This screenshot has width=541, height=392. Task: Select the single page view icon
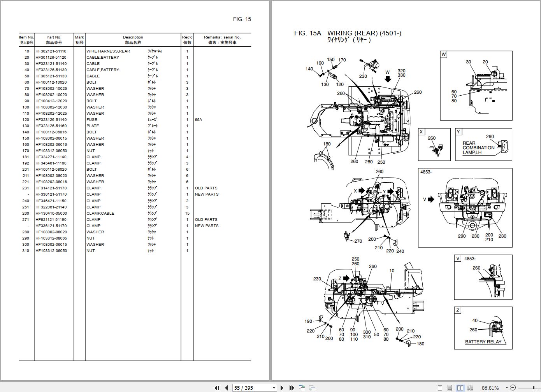pyautogui.click(x=440, y=387)
